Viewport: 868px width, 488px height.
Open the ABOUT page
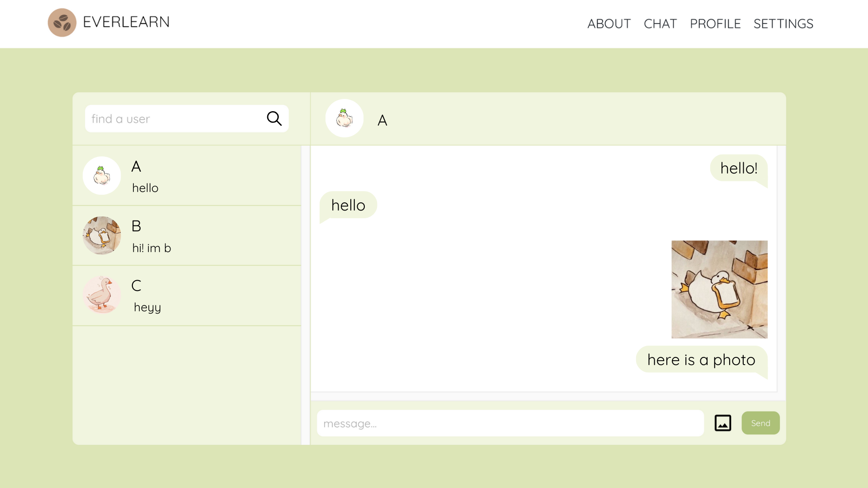[609, 23]
